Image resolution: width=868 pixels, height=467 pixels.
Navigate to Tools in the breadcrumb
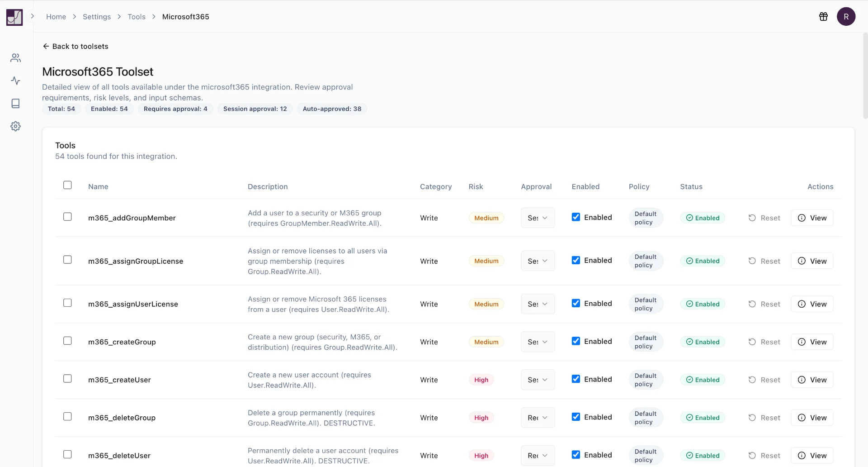(x=136, y=17)
